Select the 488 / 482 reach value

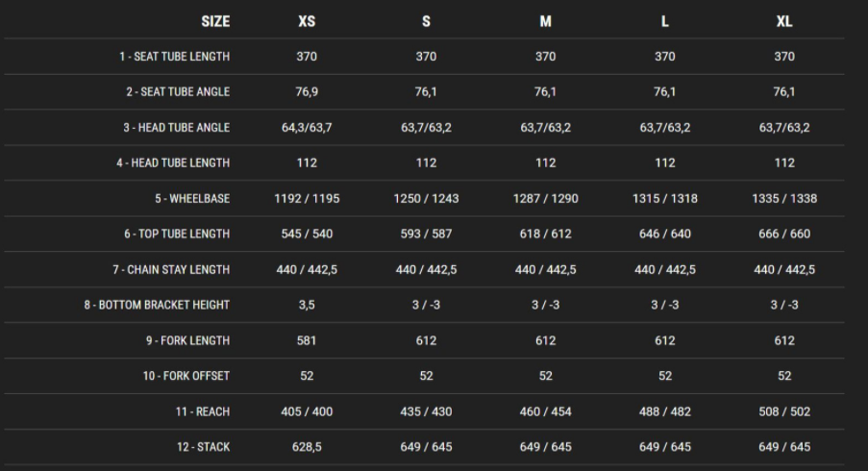664,411
